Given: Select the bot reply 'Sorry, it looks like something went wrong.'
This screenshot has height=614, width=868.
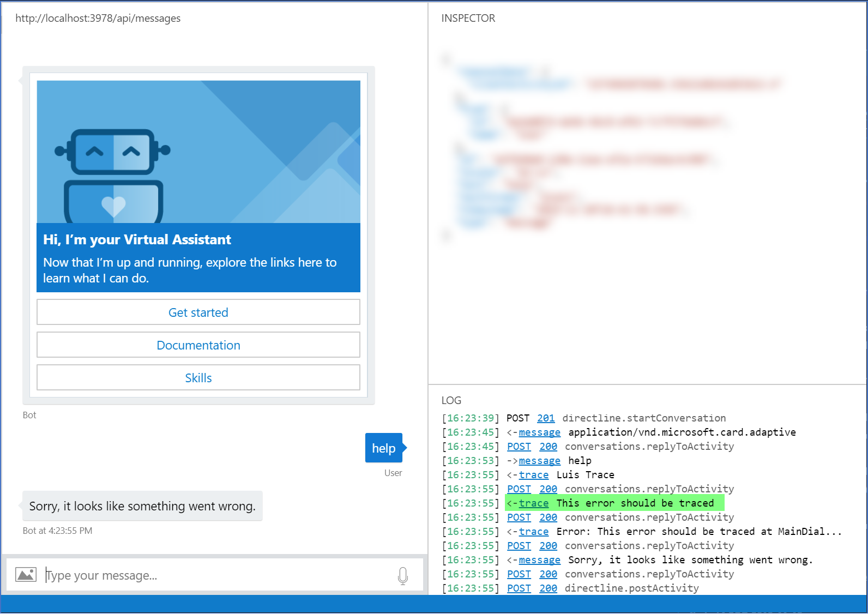Looking at the screenshot, I should (x=142, y=506).
